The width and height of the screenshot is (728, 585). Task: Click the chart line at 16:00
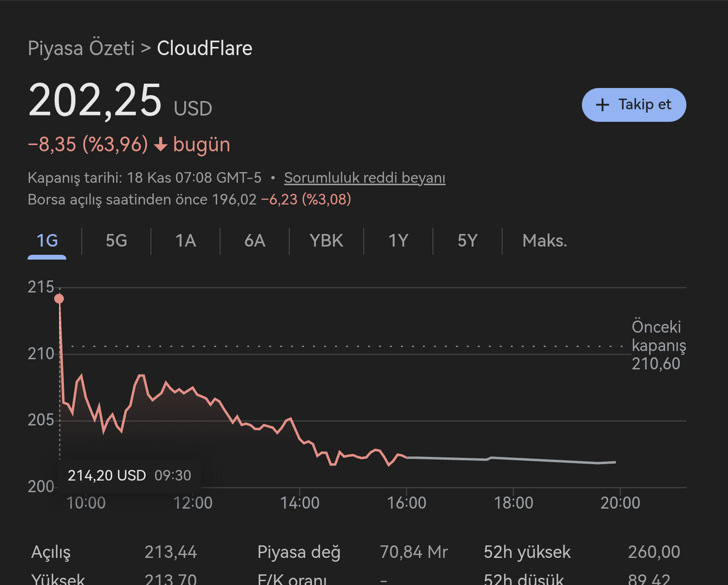coord(406,457)
